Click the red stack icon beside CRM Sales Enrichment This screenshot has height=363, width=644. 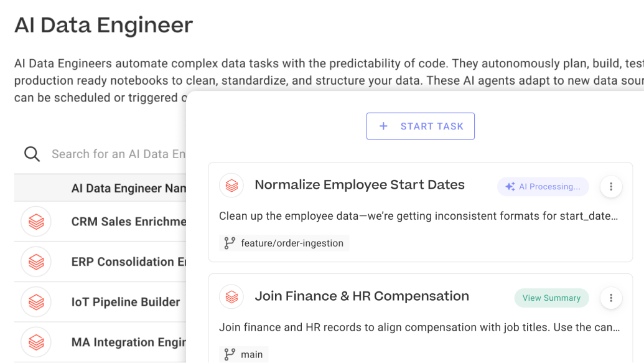click(x=36, y=222)
